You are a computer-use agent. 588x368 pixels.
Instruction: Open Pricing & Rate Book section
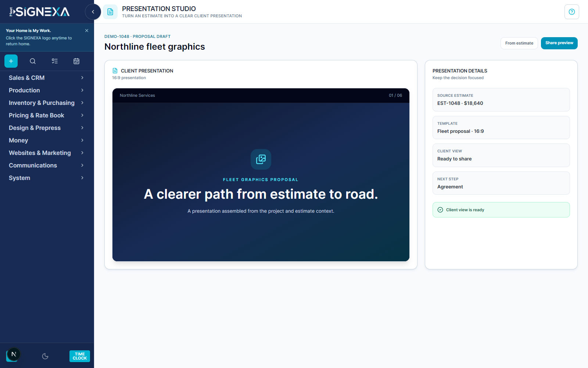click(x=47, y=115)
